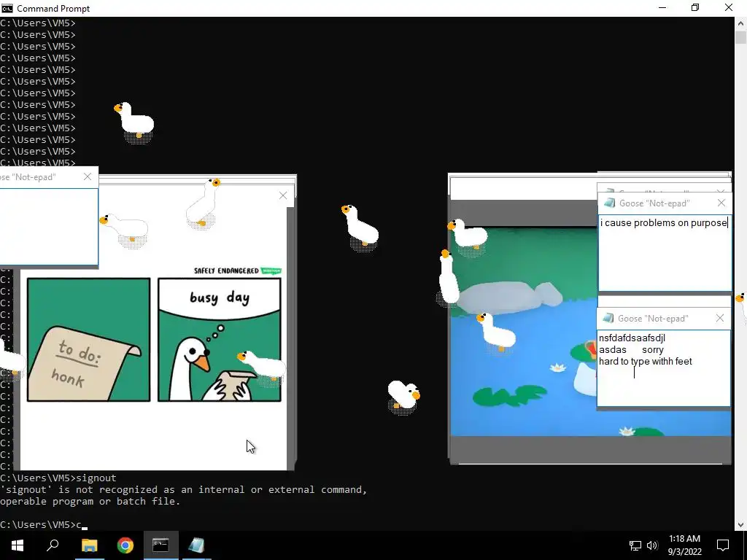
Task: Close the 'i cause problems on purpose' Not-epad
Action: pos(721,203)
